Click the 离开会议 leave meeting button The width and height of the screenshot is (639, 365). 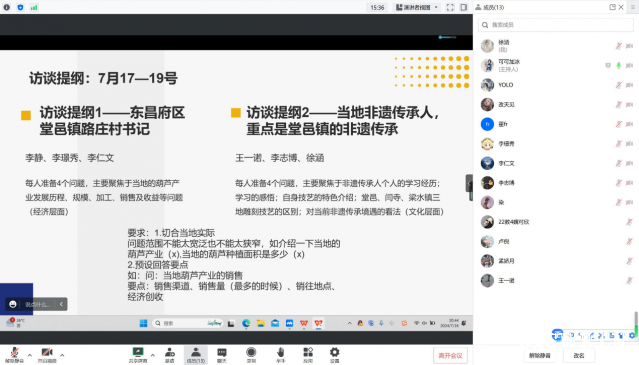450,356
